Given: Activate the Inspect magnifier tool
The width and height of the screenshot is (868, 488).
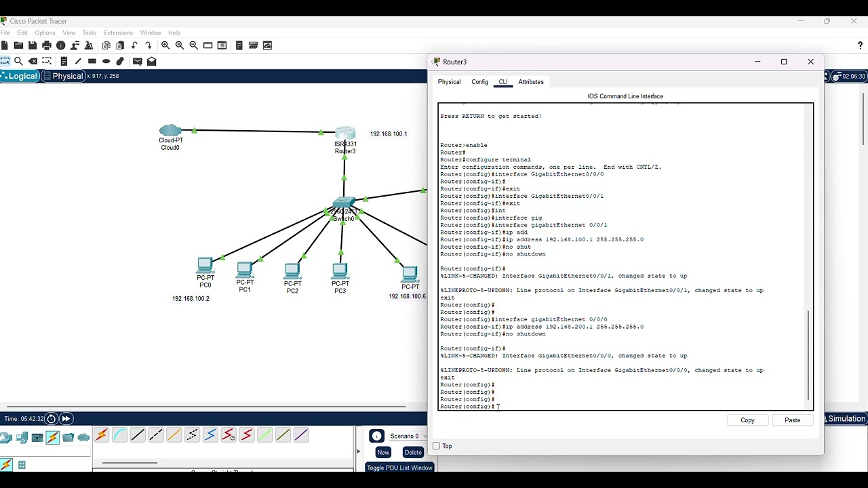Looking at the screenshot, I should point(18,61).
